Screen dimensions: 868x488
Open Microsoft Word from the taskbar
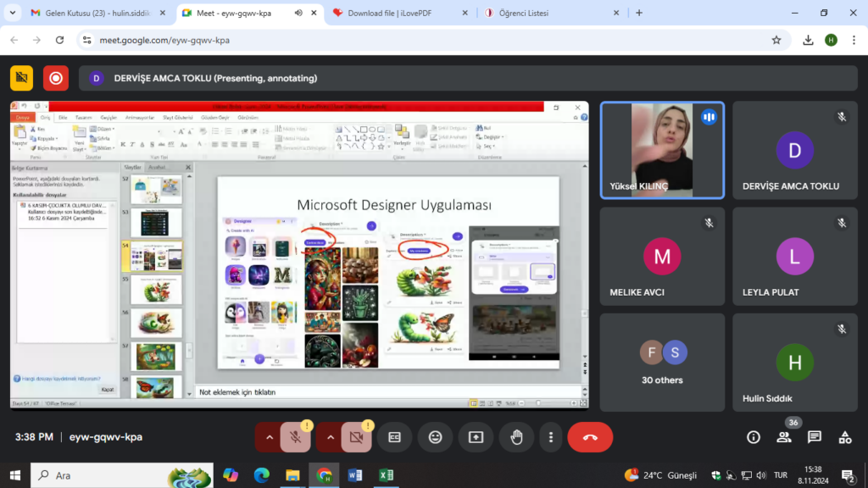[354, 475]
